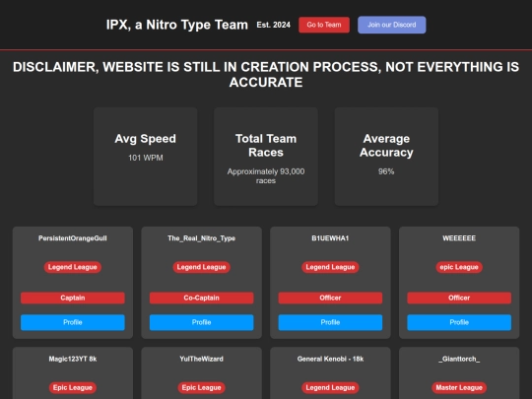Open PersistentOrangeGull's Profile
532x399 pixels.
73,322
